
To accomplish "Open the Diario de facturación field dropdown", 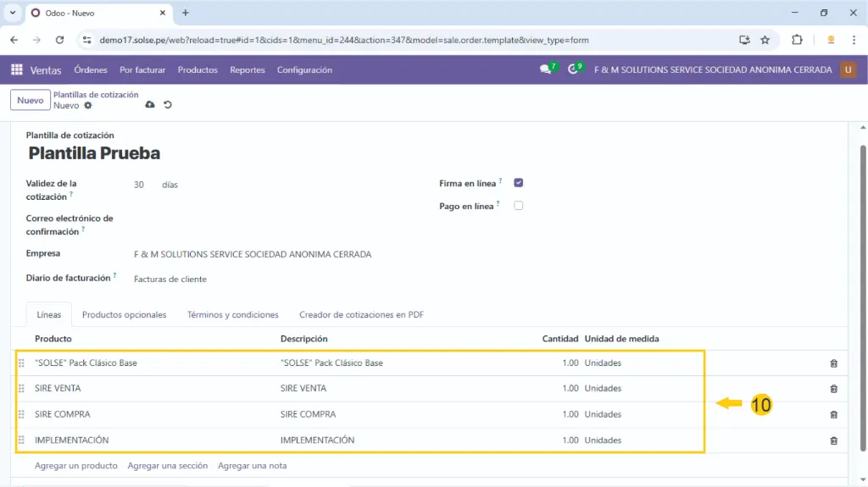I will pos(170,279).
